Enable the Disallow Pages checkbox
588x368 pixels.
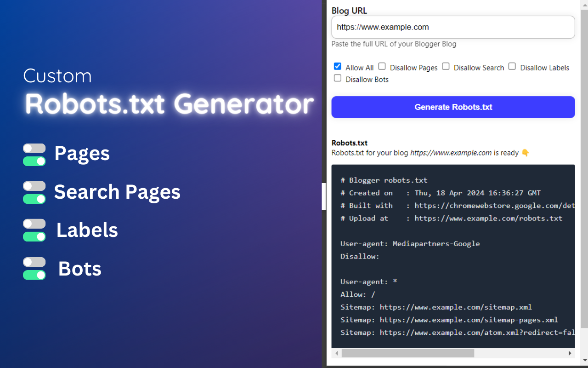coord(382,66)
